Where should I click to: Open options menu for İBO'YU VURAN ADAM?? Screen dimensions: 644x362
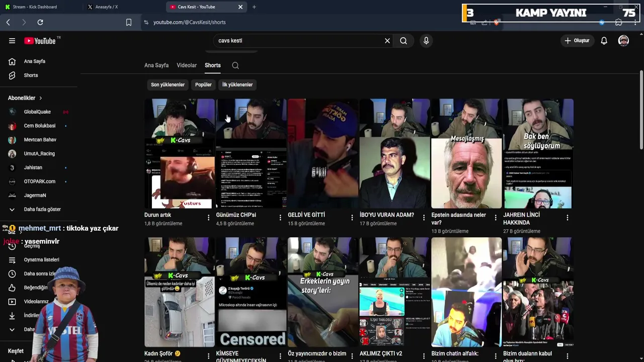point(424,217)
